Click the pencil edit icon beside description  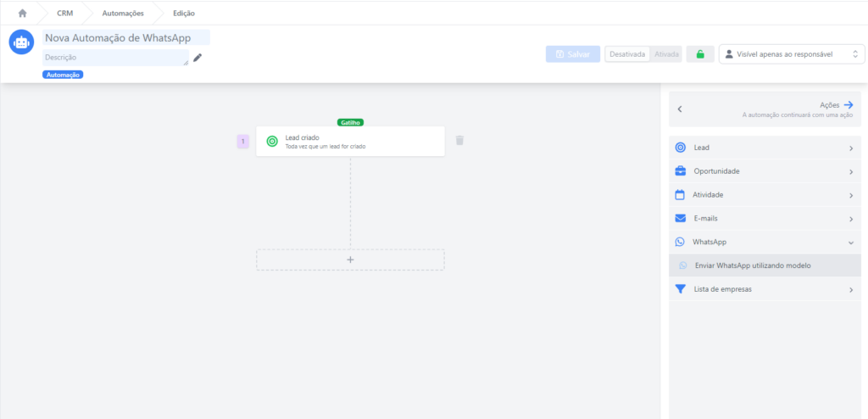click(198, 58)
